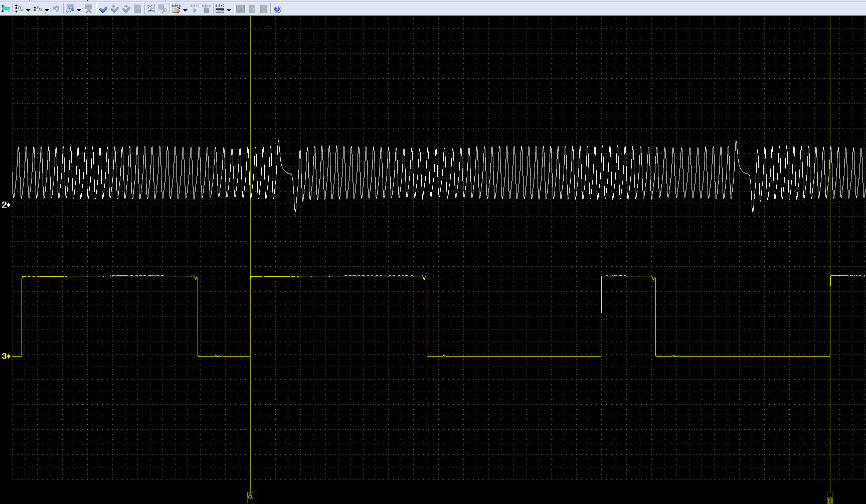The image size is (866, 504).
Task: Click the zoom selection waveform icon
Action: (151, 9)
